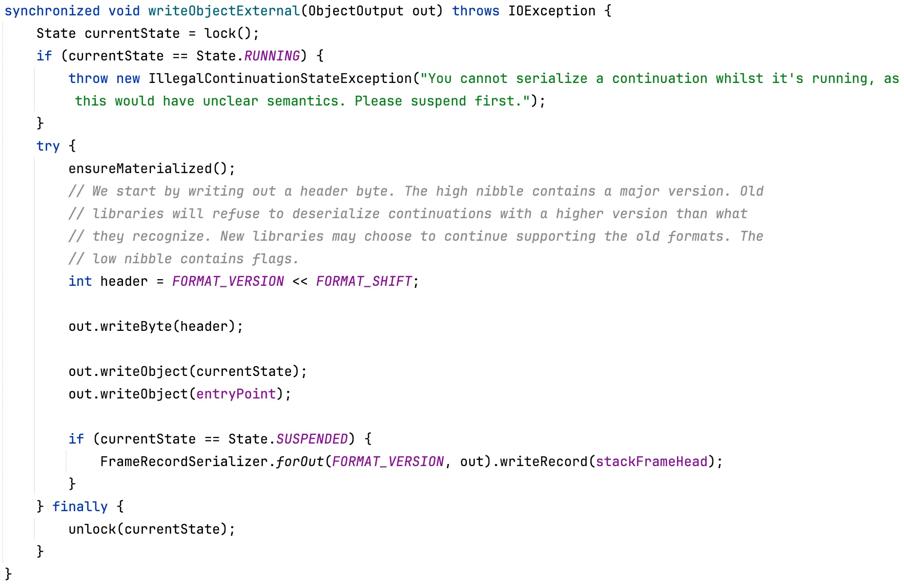Click the forOut static method call
904x588 pixels.
[300, 461]
